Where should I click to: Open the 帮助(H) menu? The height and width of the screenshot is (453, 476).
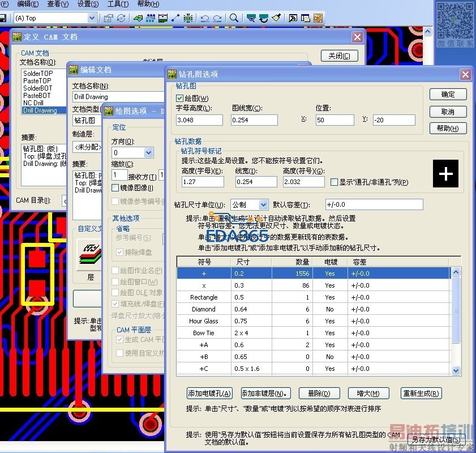coord(148,4)
